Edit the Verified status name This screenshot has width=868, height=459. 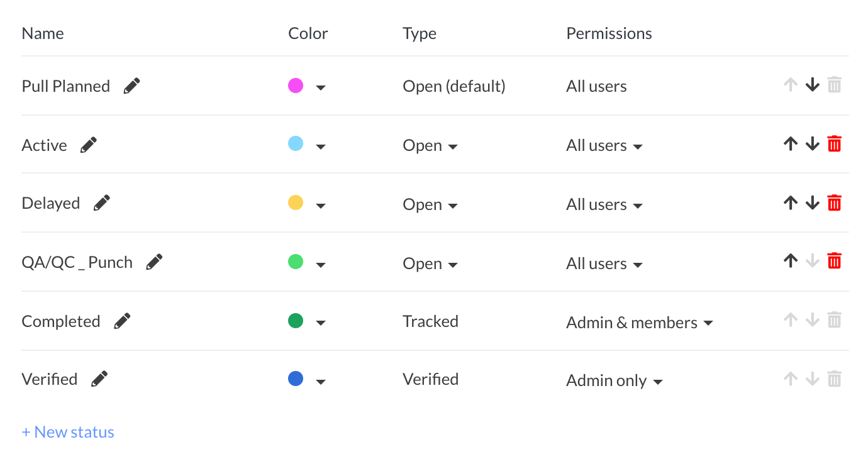99,379
